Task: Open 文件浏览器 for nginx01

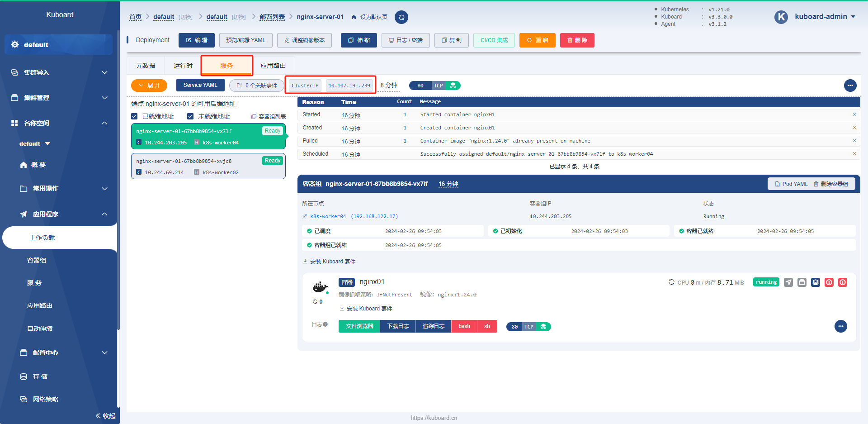Action: point(359,326)
